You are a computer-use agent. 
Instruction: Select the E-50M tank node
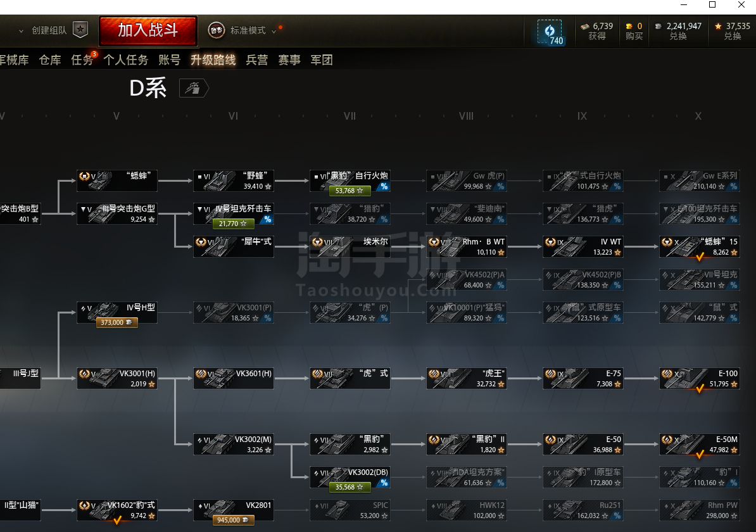click(700, 445)
